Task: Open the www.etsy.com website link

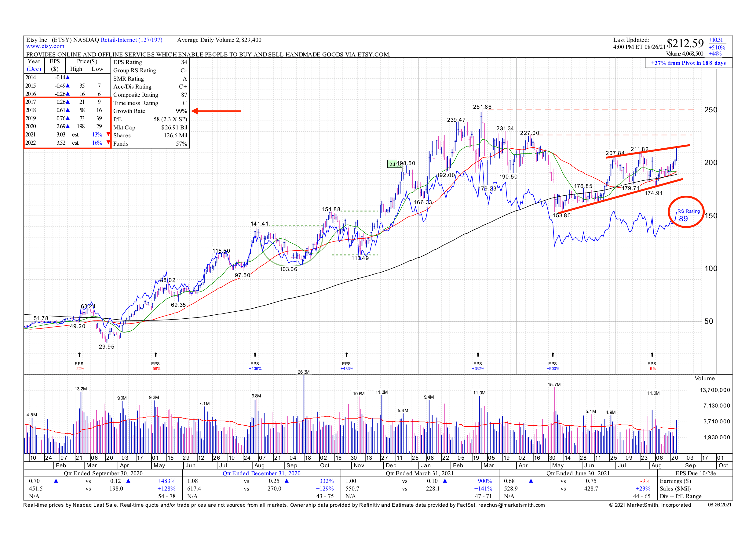Action: 45,46
